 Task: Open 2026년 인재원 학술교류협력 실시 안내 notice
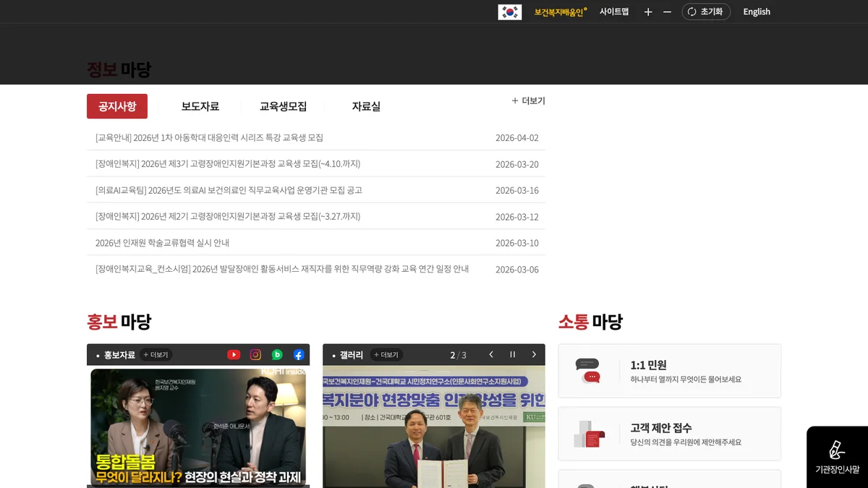click(162, 243)
